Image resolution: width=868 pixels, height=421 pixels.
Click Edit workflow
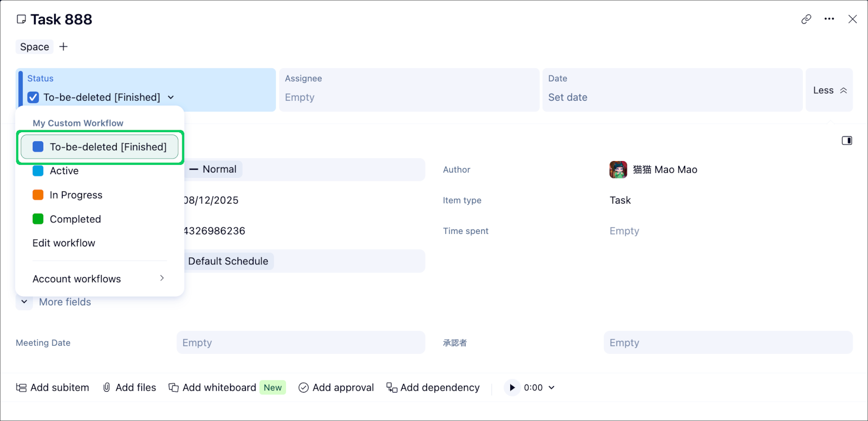64,243
